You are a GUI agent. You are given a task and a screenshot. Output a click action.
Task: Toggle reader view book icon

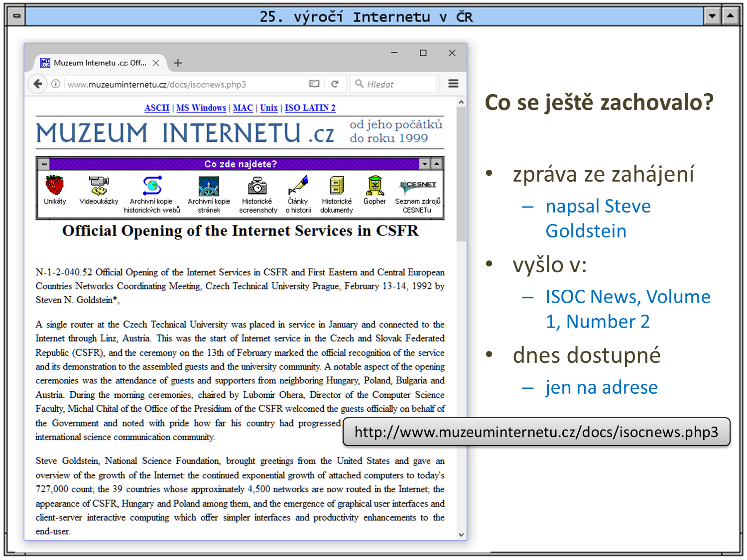point(314,84)
